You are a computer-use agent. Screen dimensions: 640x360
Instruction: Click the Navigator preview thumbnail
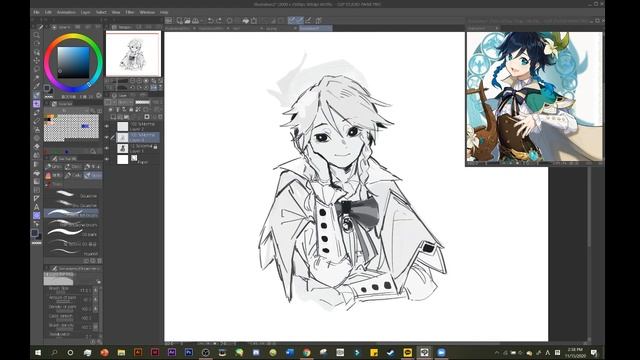point(133,54)
